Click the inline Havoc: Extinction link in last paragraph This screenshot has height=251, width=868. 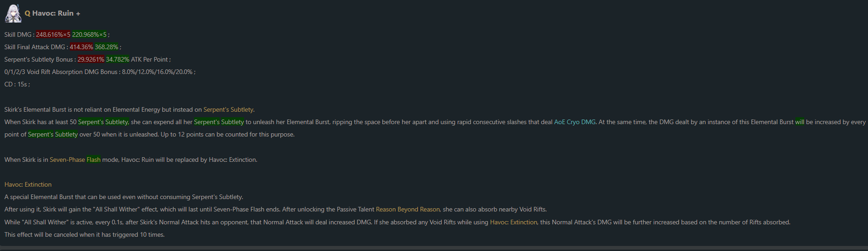coord(514,222)
